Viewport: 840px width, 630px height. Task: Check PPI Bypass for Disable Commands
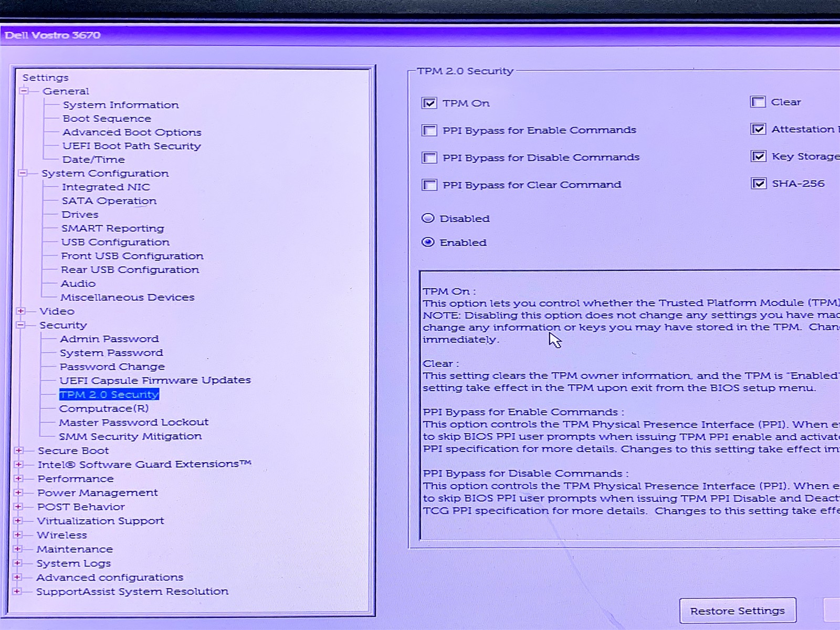tap(429, 157)
